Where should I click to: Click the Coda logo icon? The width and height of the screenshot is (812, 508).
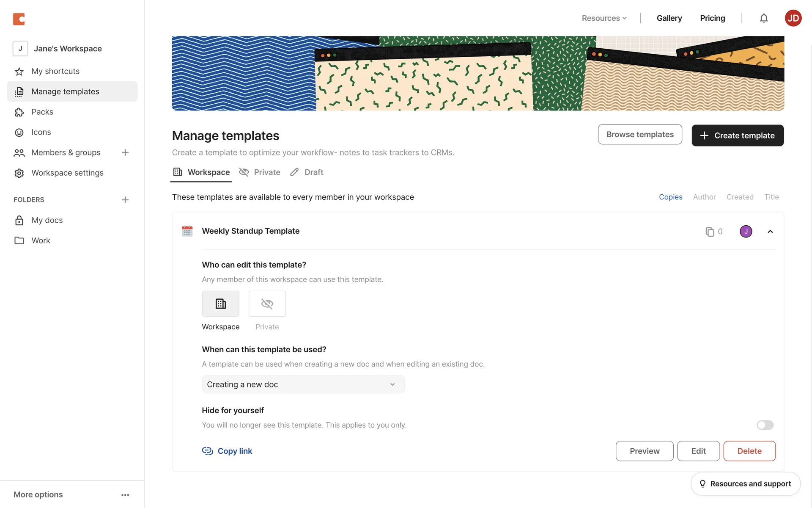click(19, 19)
